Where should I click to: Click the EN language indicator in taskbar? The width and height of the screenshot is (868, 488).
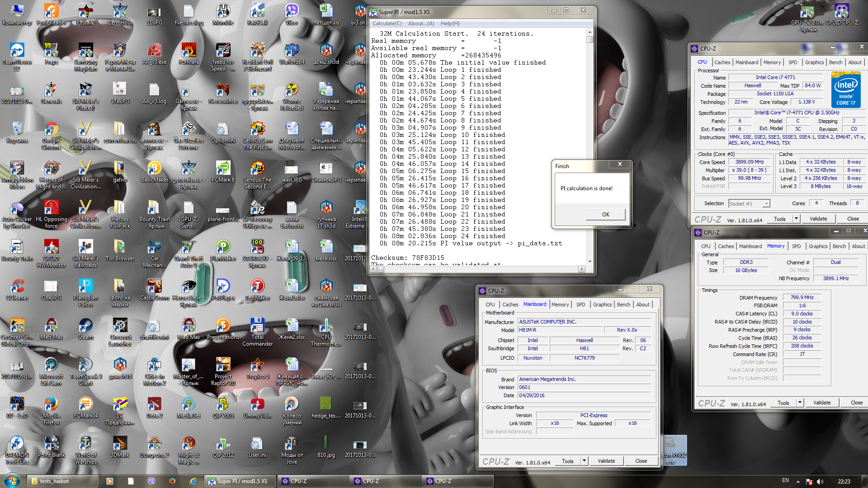click(x=785, y=481)
